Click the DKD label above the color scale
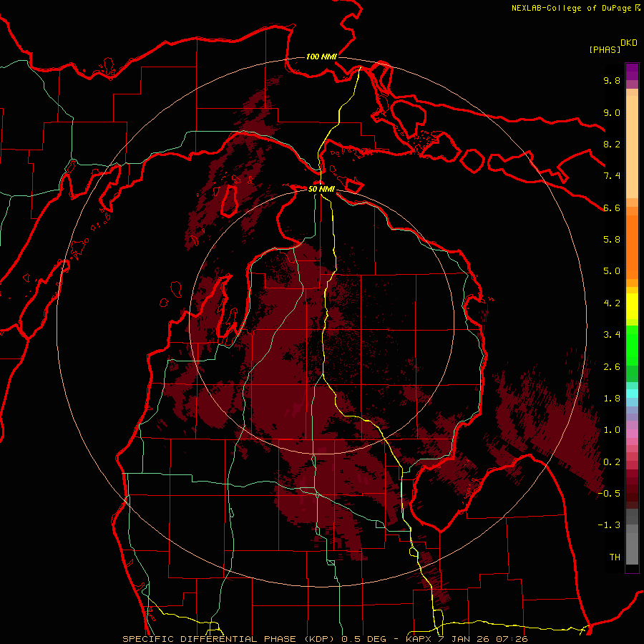The width and height of the screenshot is (644, 644). pos(629,43)
